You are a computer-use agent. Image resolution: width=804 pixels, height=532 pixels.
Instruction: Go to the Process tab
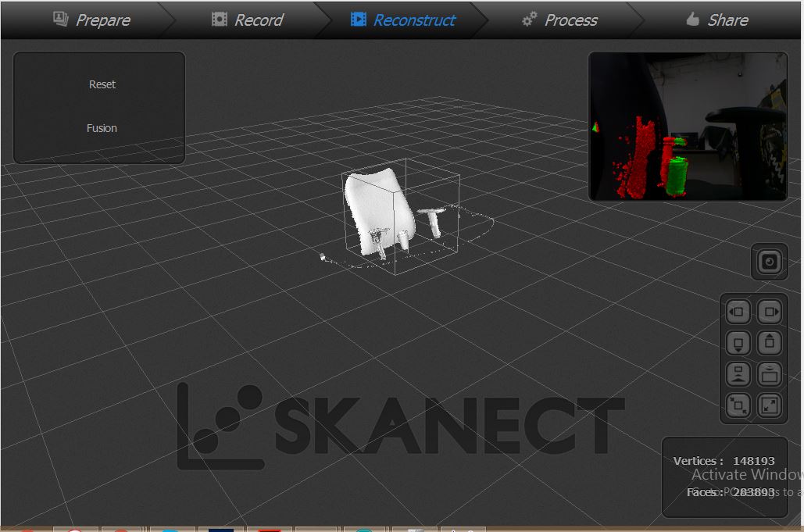tap(560, 20)
